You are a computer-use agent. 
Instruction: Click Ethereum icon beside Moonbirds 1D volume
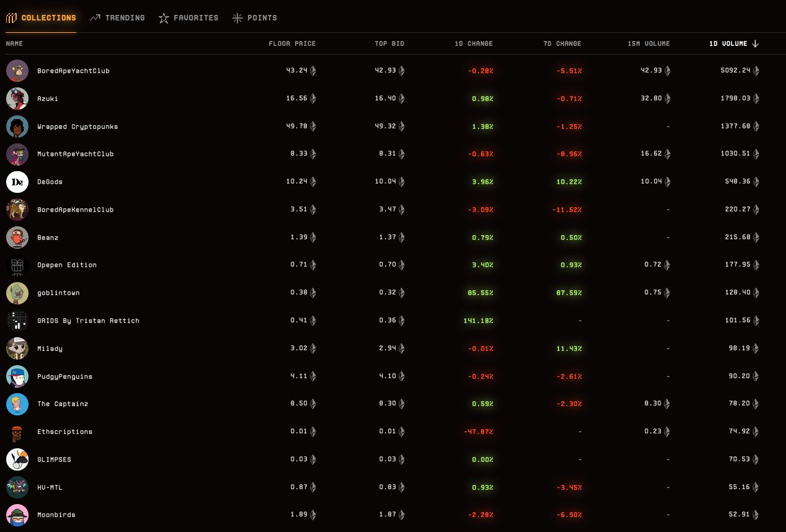coord(756,515)
